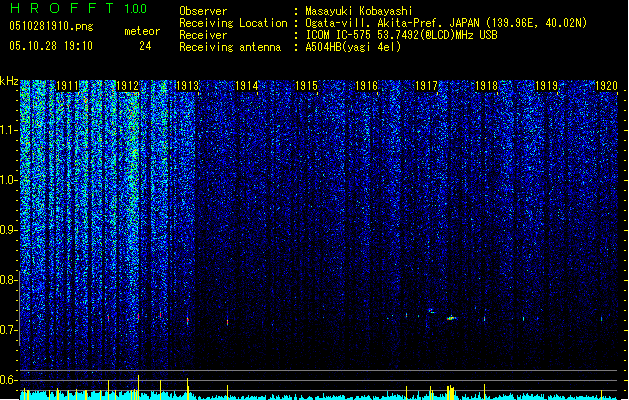Click the 'Receiving antenna' field label
This screenshot has width=629, height=400.
pos(230,47)
